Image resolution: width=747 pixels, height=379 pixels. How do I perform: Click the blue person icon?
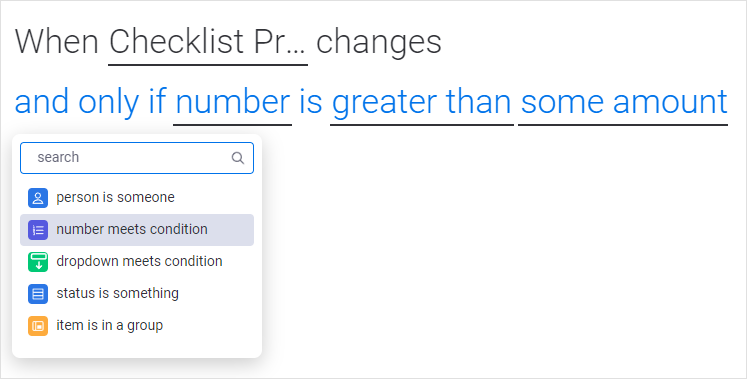coord(38,198)
